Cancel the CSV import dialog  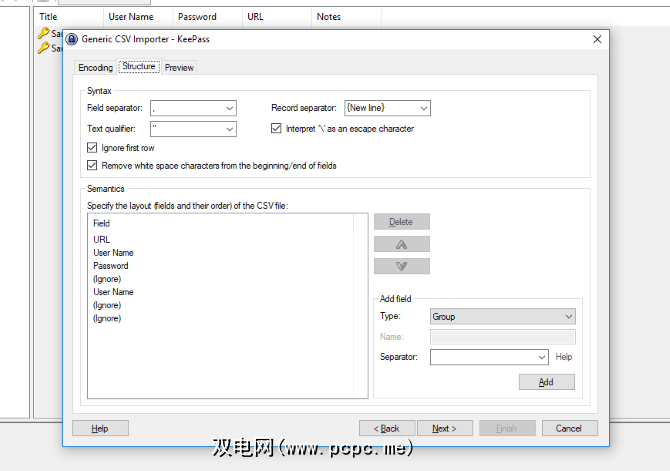pyautogui.click(x=569, y=428)
